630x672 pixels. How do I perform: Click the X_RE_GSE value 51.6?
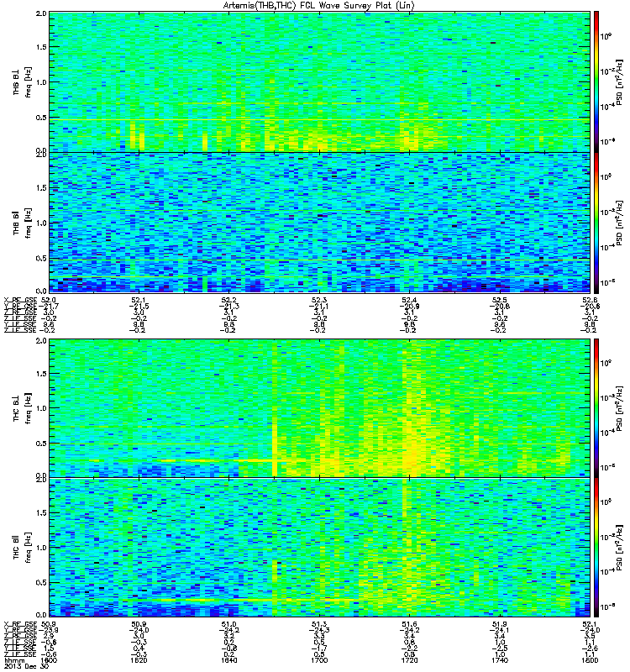(409, 624)
